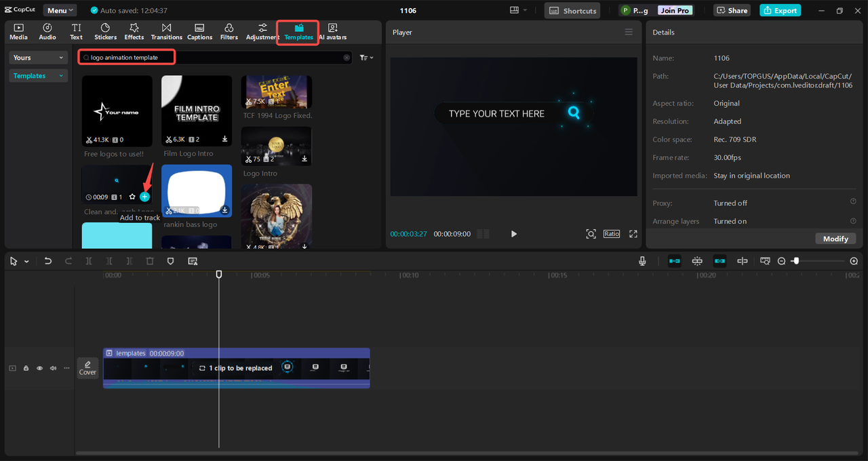Zoom out the timeline

click(781, 261)
